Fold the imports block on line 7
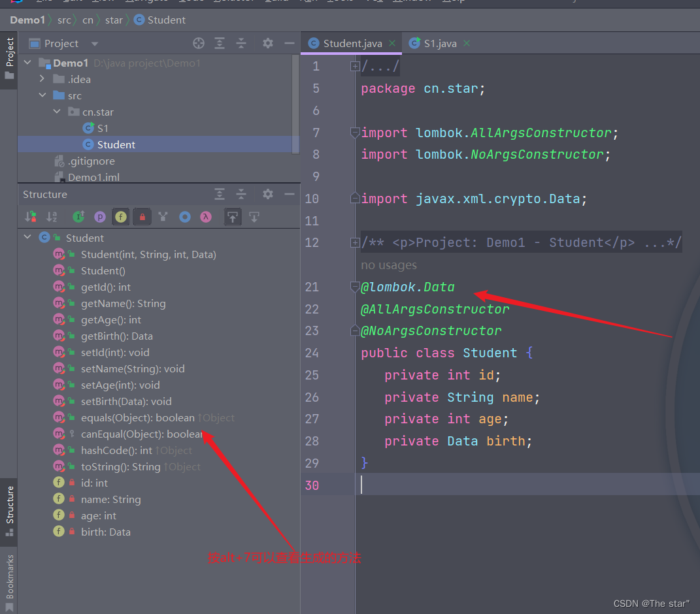Screen dimensions: 700x614 (x=354, y=133)
